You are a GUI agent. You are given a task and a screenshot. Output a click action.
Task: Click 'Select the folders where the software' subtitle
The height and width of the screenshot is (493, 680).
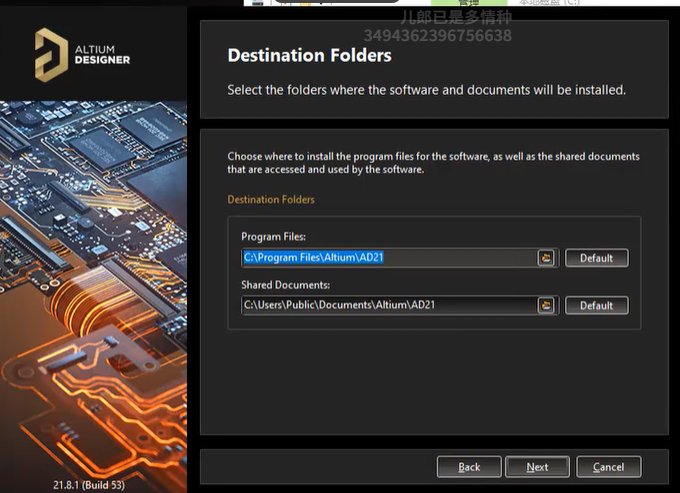pos(426,90)
